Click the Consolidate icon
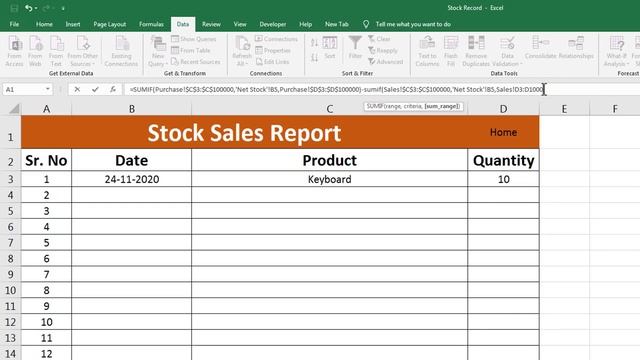 [540, 48]
